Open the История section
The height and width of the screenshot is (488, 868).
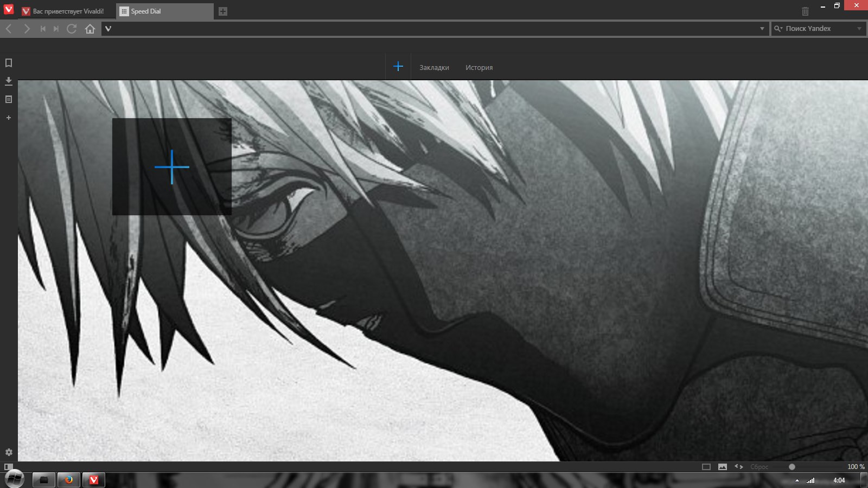coord(479,67)
